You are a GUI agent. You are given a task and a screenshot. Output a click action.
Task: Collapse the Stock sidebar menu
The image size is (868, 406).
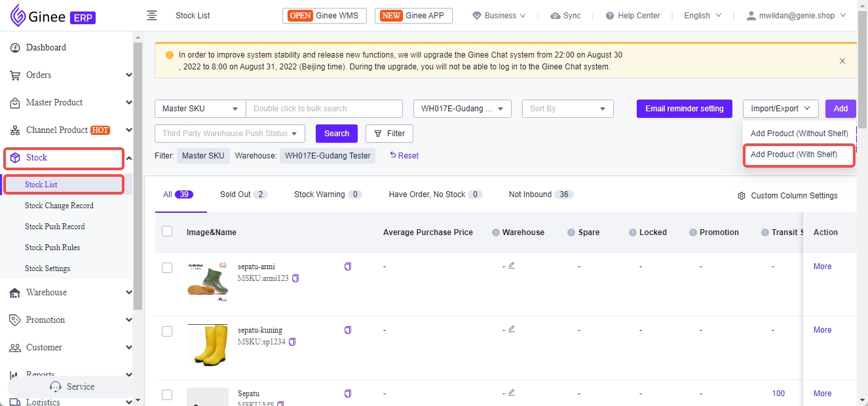tap(128, 158)
